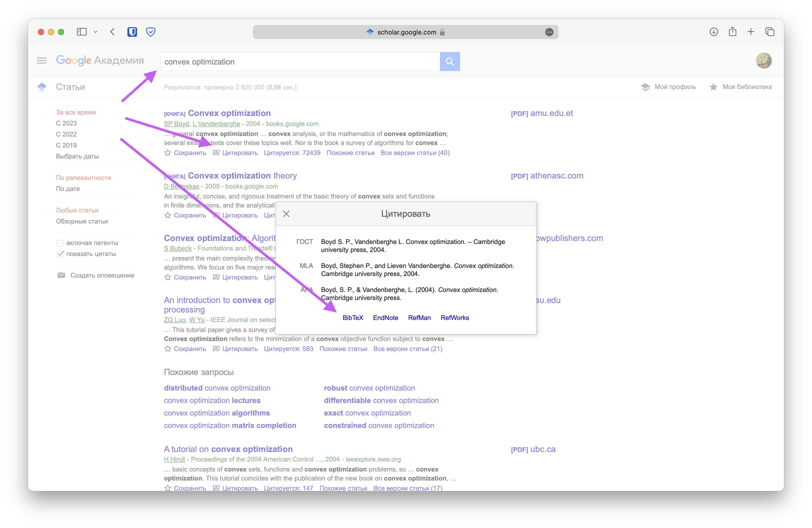Screen dimensions: 812x528
Task: Click the Safari share icon
Action: coord(732,32)
